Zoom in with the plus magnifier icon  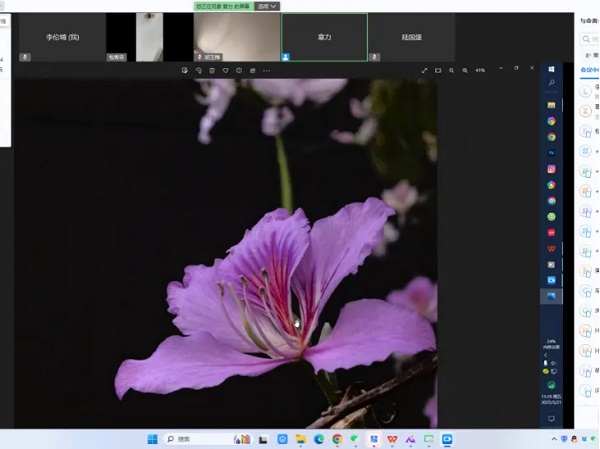point(465,70)
